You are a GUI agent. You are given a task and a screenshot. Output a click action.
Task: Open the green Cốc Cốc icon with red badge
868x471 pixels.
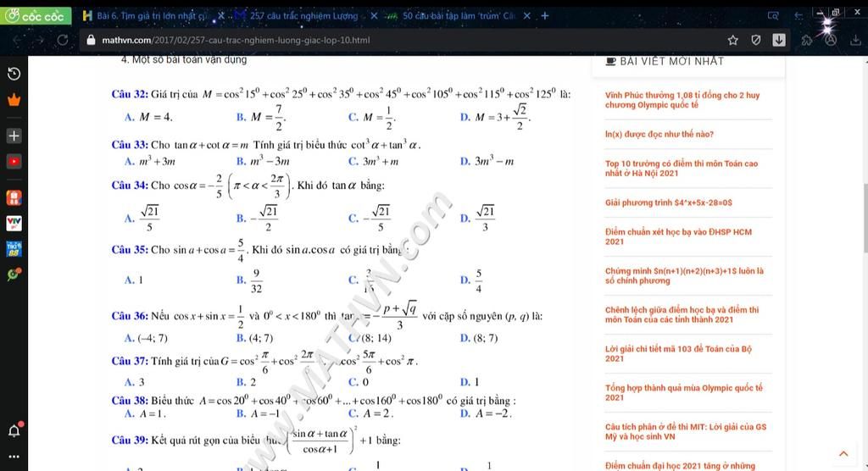[14, 274]
